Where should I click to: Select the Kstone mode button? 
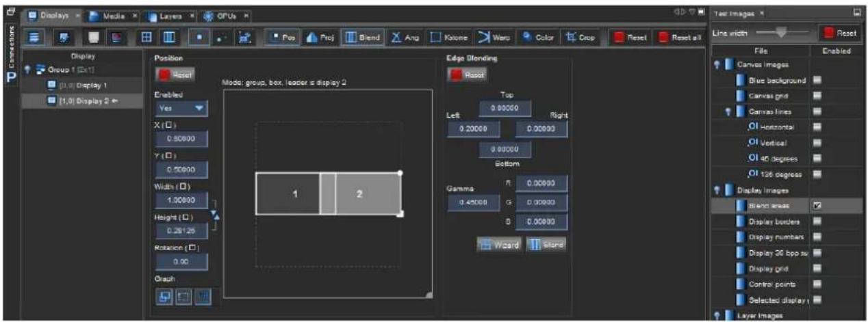pos(449,38)
